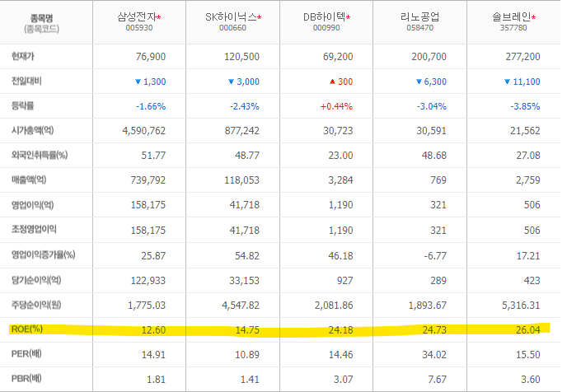Click the 솔브레인 stock code 357780
567x392 pixels.
pyautogui.click(x=513, y=28)
